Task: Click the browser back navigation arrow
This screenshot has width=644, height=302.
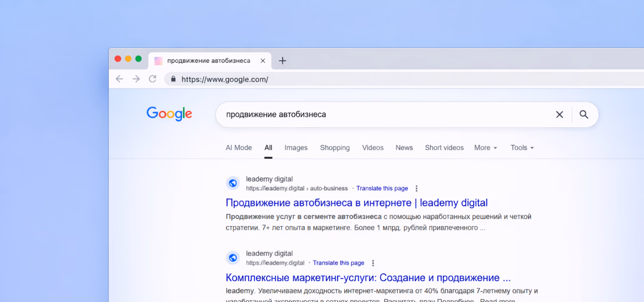Action: [119, 79]
